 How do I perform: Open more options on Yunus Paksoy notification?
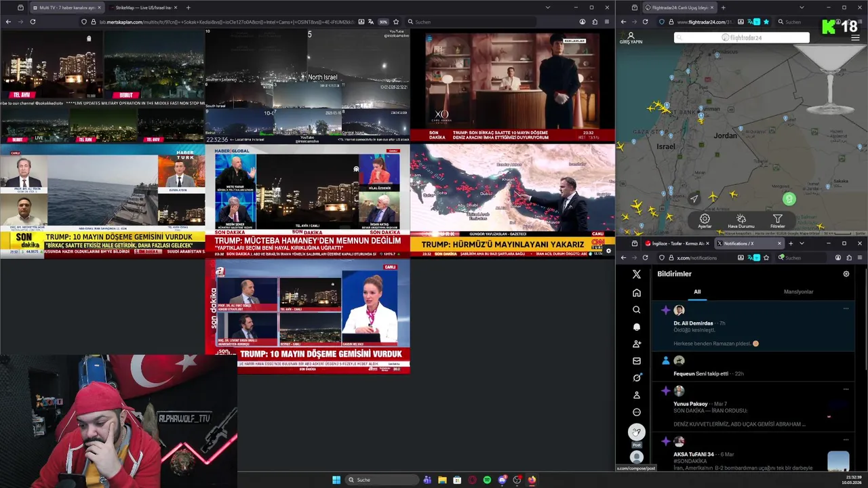846,389
